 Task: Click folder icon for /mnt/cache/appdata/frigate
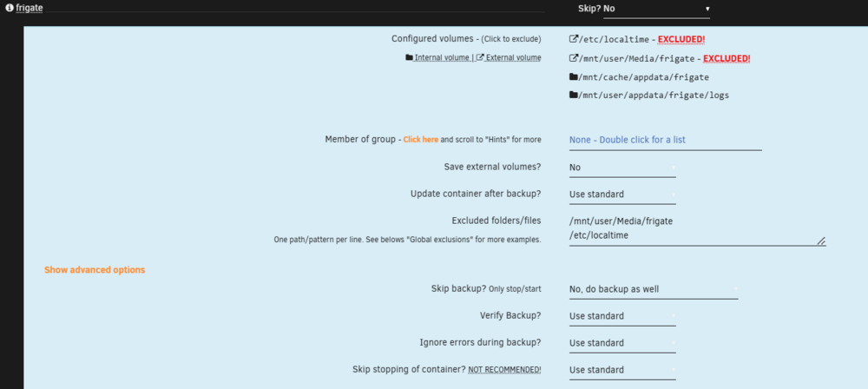coord(574,76)
